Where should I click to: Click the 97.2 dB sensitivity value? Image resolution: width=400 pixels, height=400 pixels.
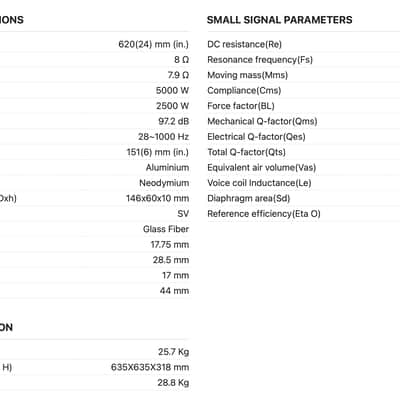tap(174, 121)
